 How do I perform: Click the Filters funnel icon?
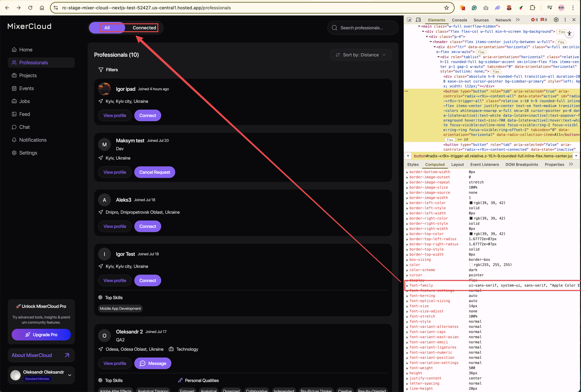(x=101, y=70)
